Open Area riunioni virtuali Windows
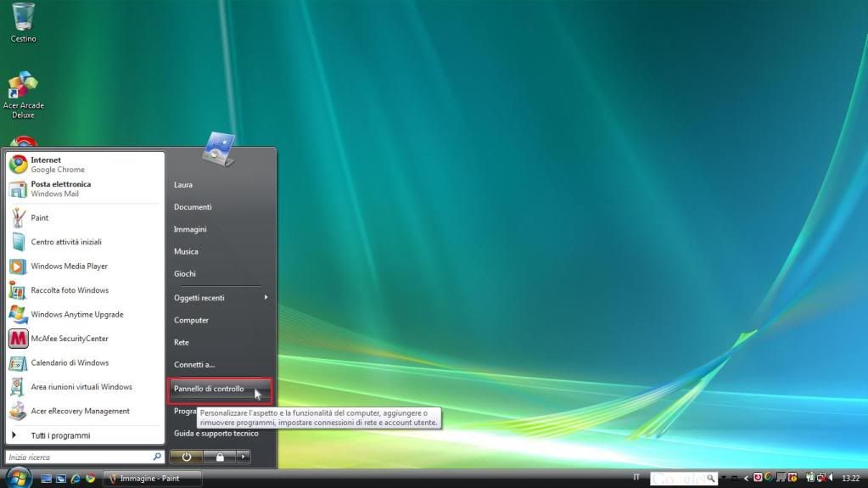The width and height of the screenshot is (868, 488). (85, 387)
